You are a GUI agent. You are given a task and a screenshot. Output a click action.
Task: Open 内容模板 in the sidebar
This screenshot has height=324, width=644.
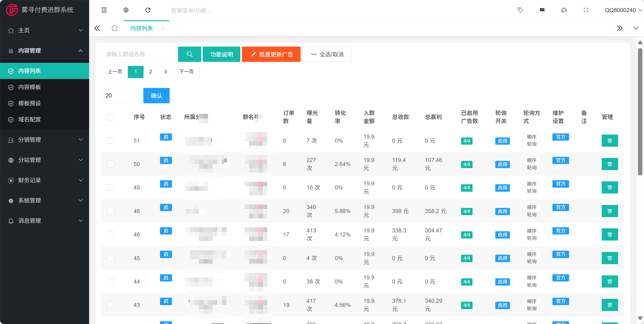tap(45, 87)
